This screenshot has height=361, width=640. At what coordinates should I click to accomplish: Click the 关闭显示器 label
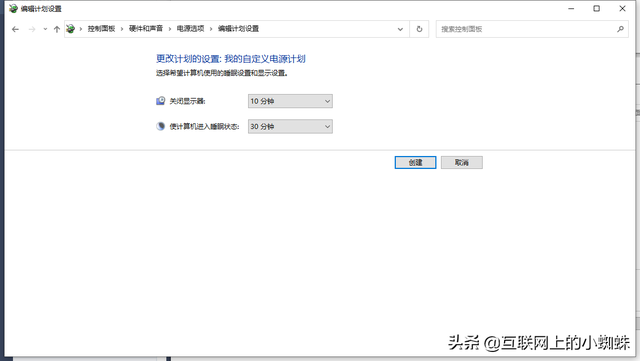click(x=187, y=101)
